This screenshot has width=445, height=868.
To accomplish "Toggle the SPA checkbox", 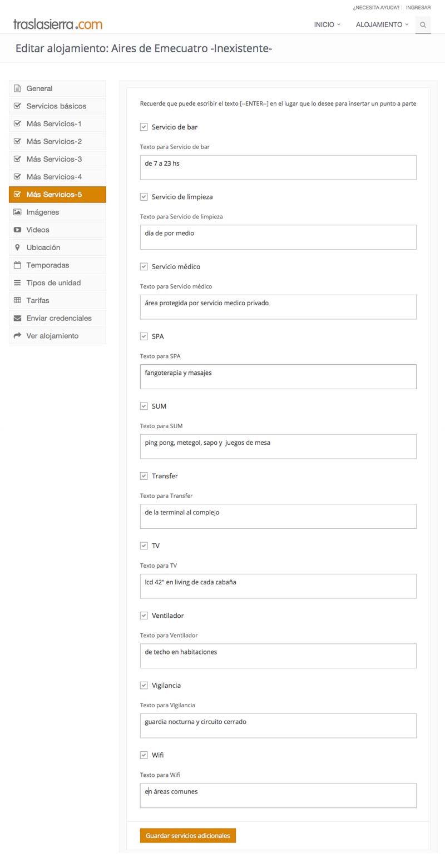I will coord(144,336).
